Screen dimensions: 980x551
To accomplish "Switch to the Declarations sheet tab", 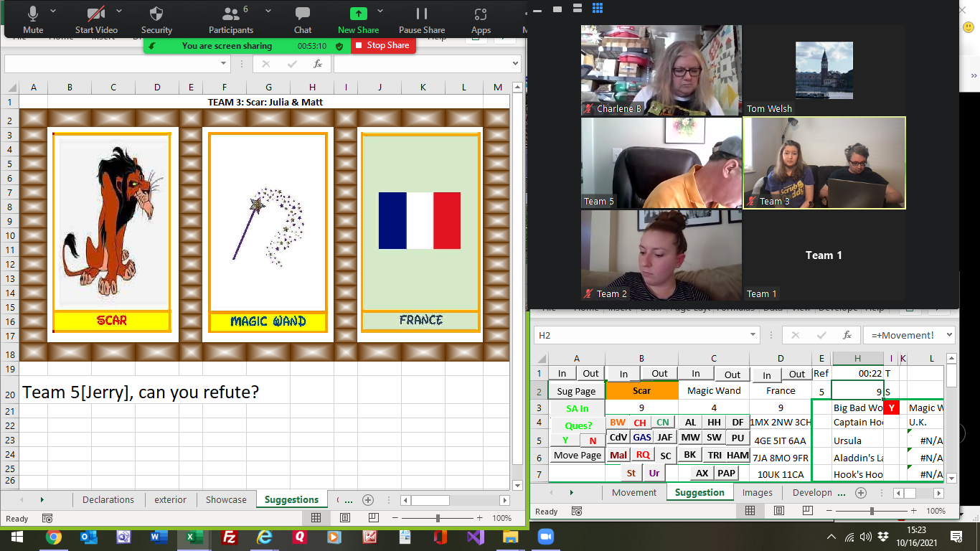I will [108, 500].
